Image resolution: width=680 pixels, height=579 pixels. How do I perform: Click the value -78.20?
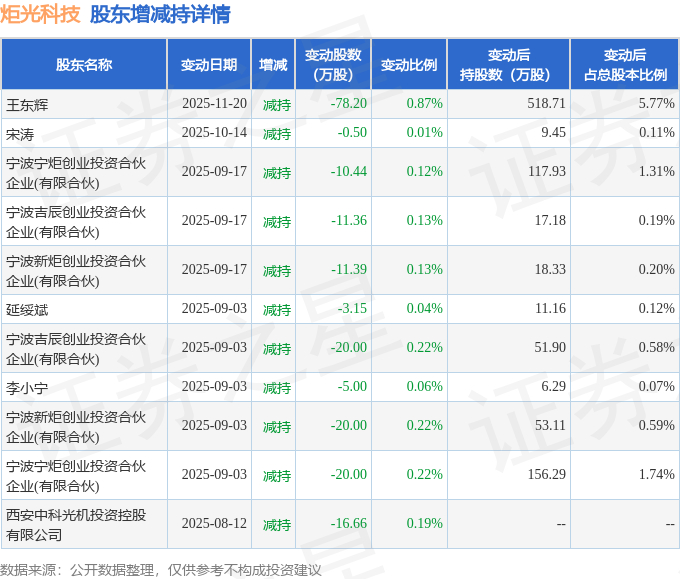coord(349,103)
